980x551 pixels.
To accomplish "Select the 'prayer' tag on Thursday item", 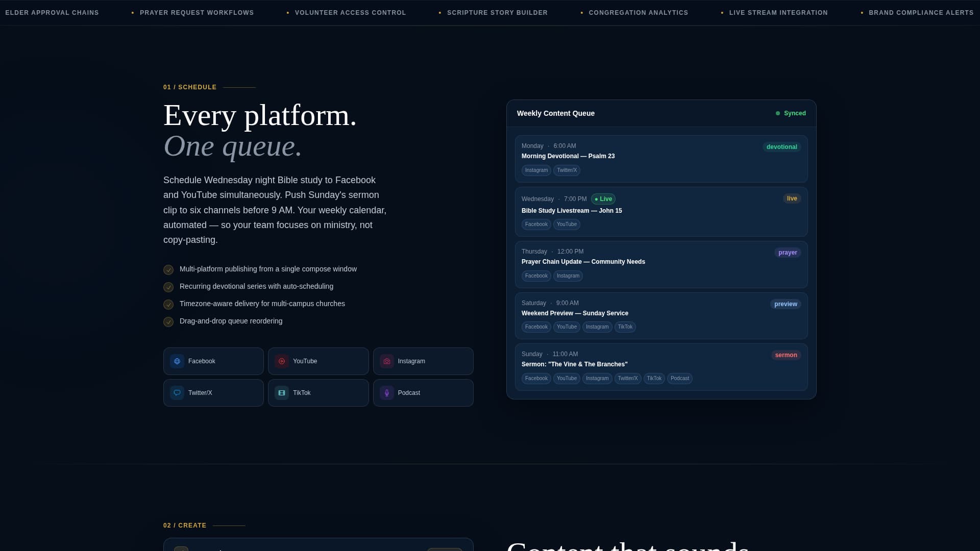I will pyautogui.click(x=788, y=253).
